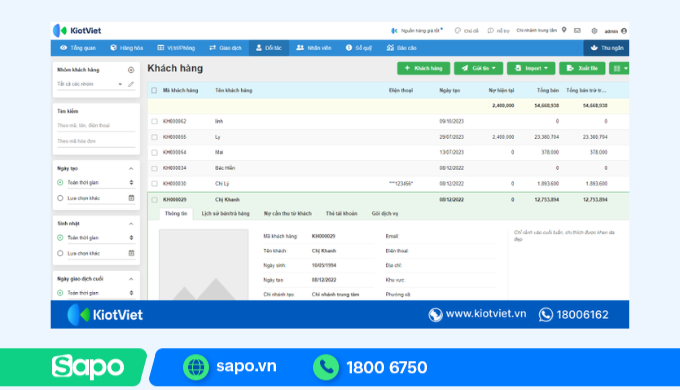The image size is (680, 390).
Task: Click the Thu ngân cashier button
Action: point(607,48)
